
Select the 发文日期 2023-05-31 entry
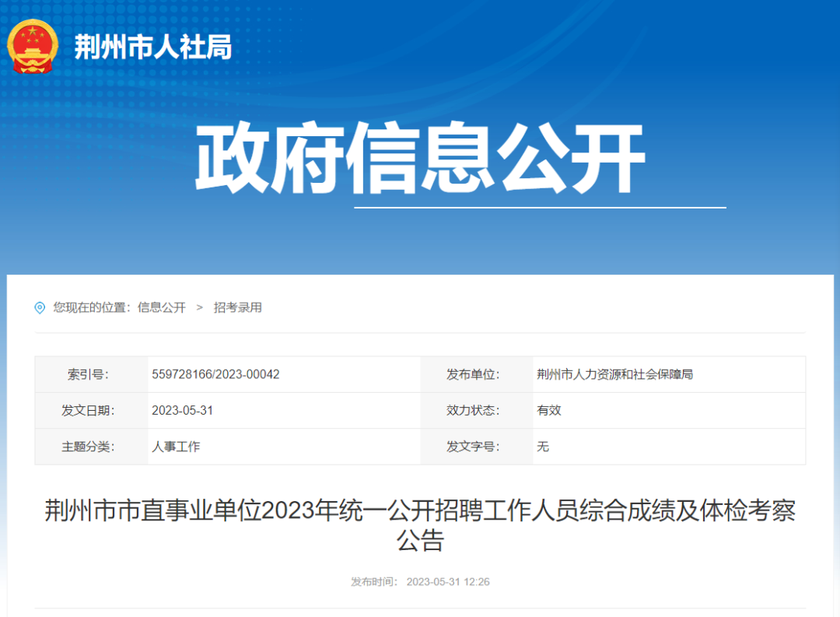click(x=183, y=410)
